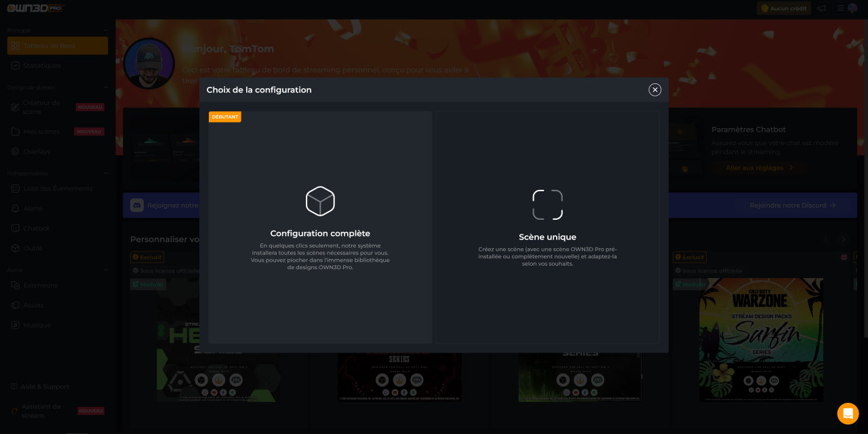Click the frame icon above Scène unique
This screenshot has width=868, height=434.
click(x=547, y=205)
